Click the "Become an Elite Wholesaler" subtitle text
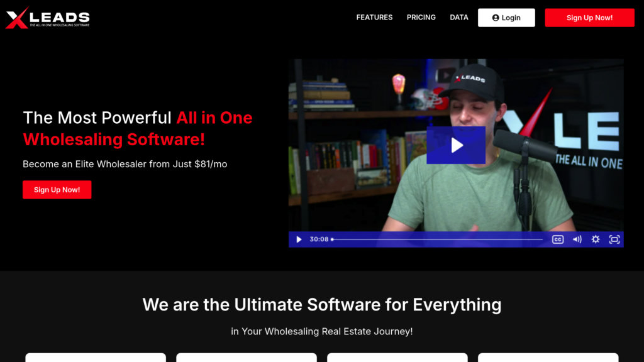644x362 pixels. 125,164
